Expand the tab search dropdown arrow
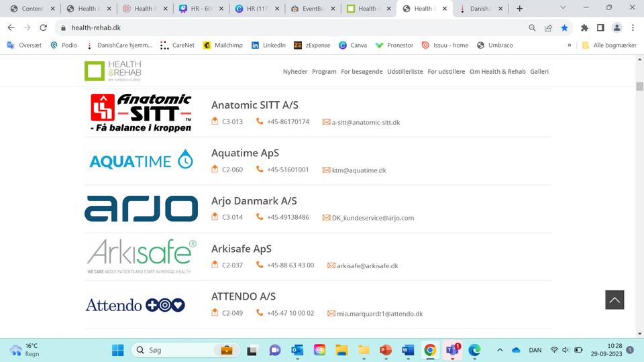The image size is (644, 362). (x=563, y=7)
